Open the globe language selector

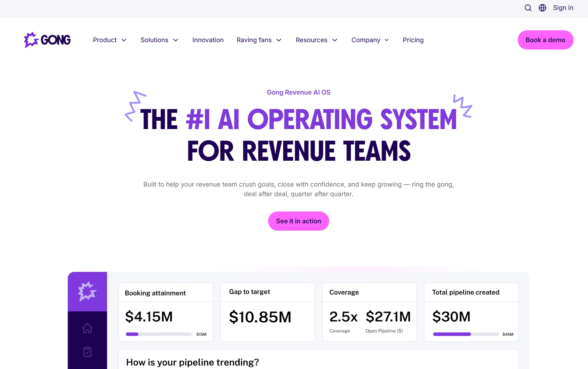(542, 8)
